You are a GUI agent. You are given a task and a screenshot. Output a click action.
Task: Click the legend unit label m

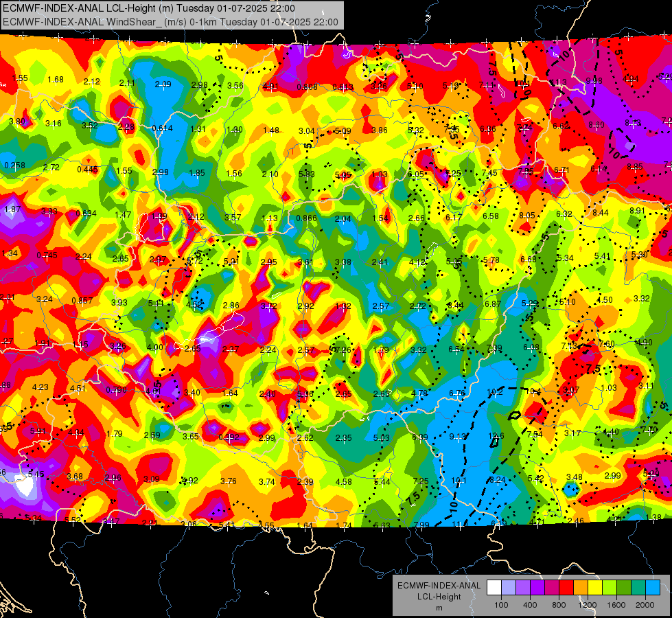point(439,608)
